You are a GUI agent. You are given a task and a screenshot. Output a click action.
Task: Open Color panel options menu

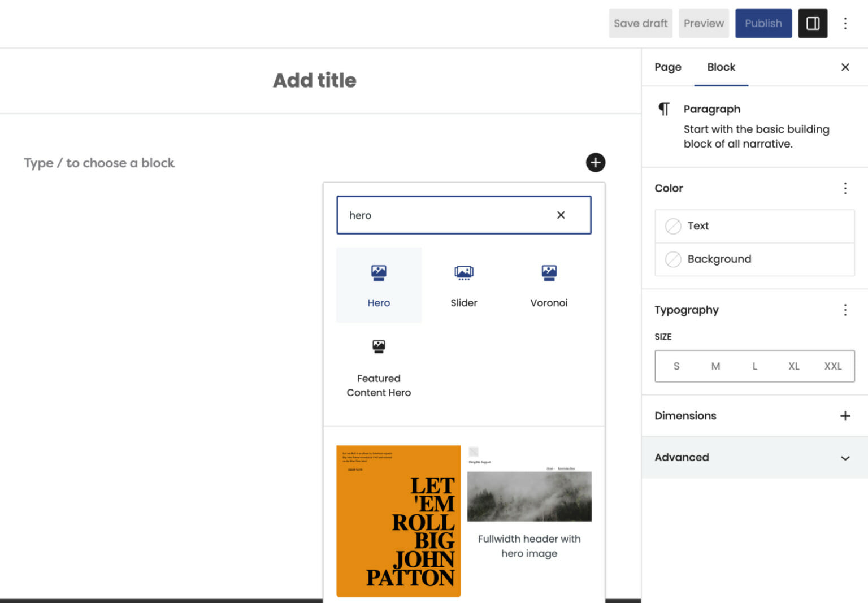point(845,188)
